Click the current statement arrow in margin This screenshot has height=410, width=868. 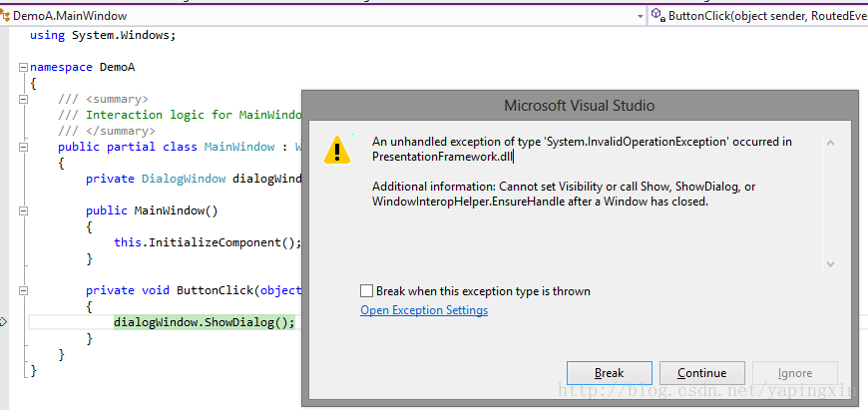point(3,322)
